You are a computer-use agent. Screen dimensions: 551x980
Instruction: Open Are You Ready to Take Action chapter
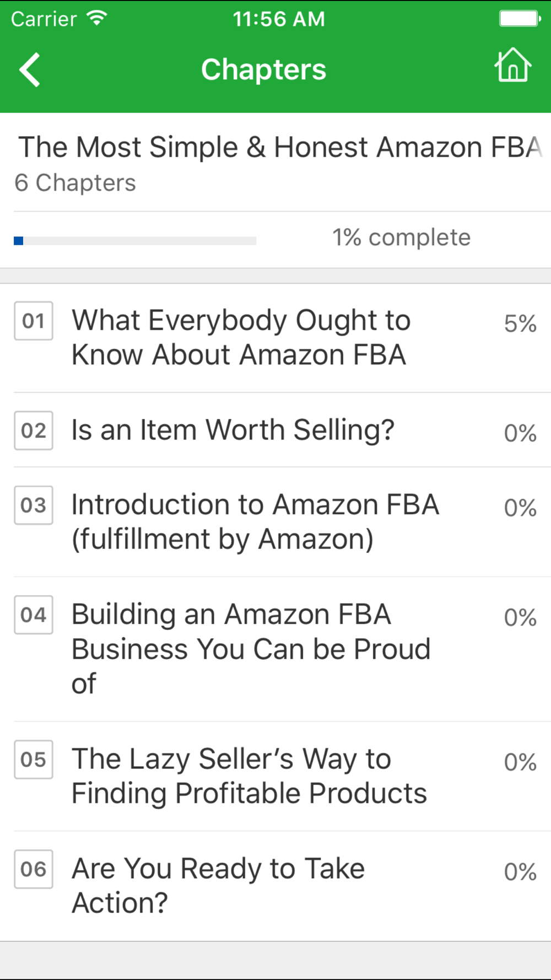click(x=275, y=886)
